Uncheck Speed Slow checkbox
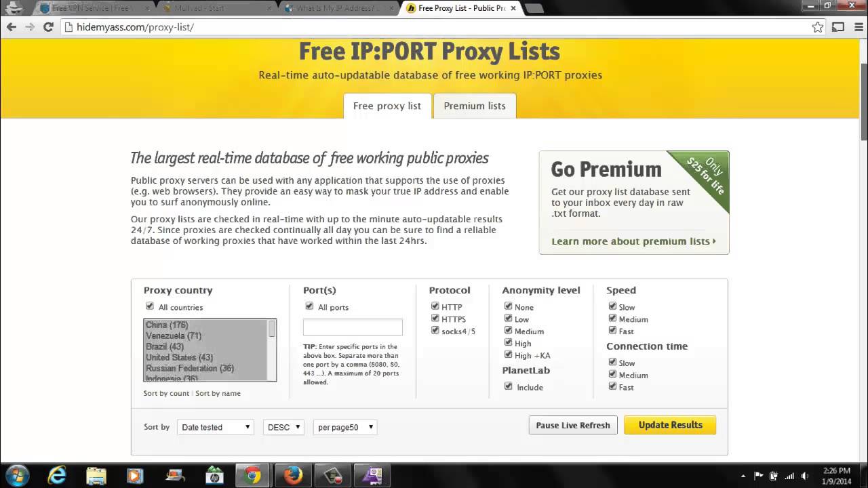Viewport: 868px width, 488px height. [x=612, y=306]
